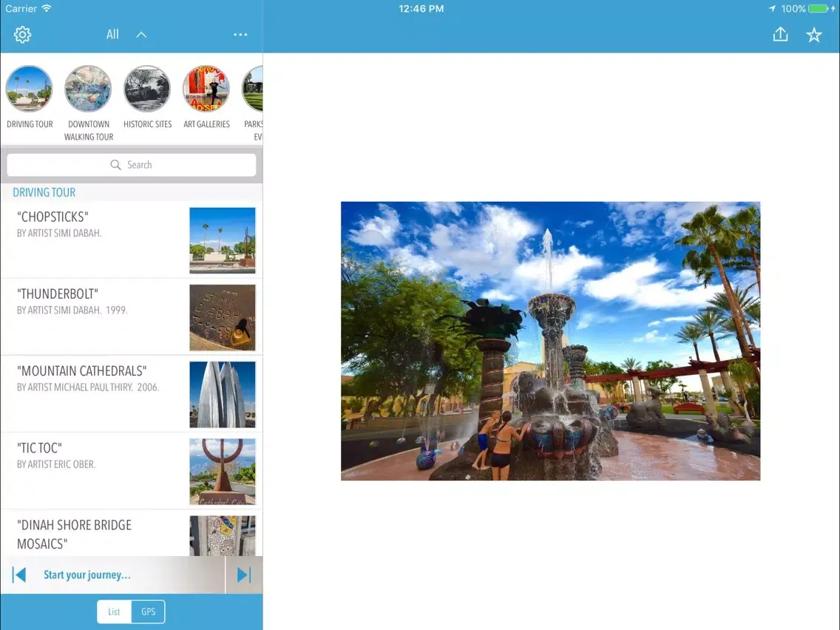Viewport: 840px width, 630px height.
Task: Collapse the All category chevron
Action: (x=141, y=35)
